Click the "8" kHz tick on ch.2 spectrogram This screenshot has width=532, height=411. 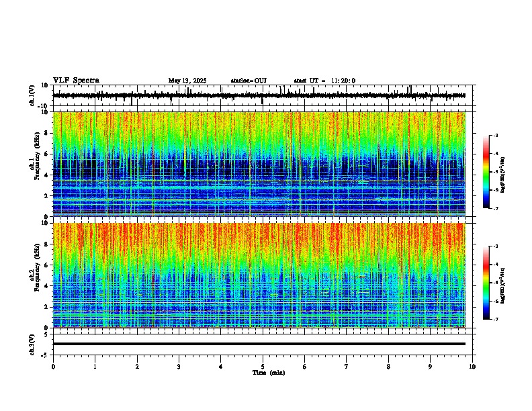click(x=47, y=244)
